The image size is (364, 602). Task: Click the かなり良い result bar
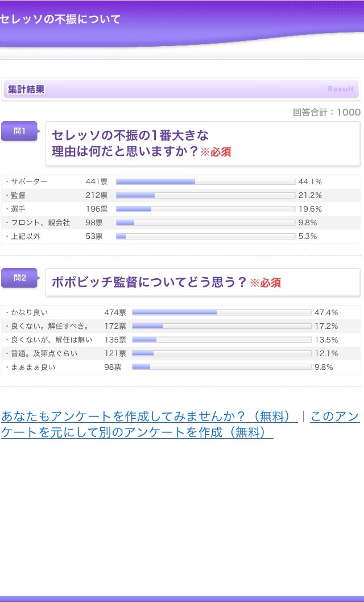click(x=221, y=312)
